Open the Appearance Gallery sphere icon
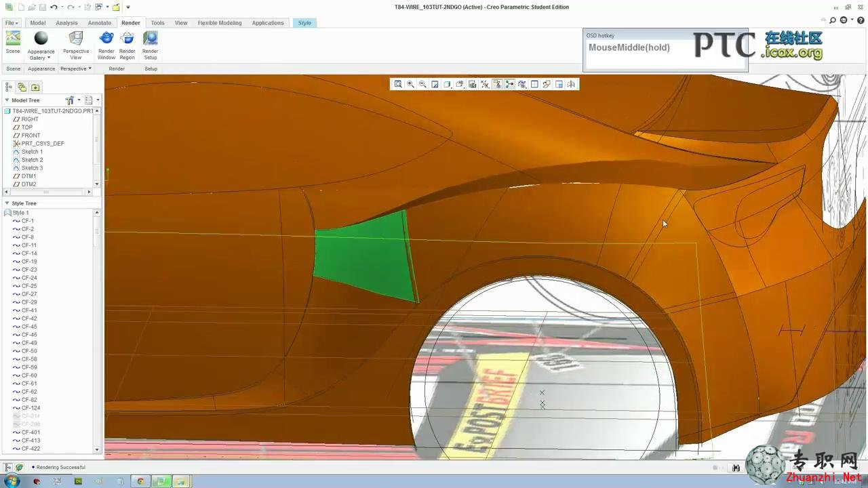The image size is (868, 488). tap(41, 38)
